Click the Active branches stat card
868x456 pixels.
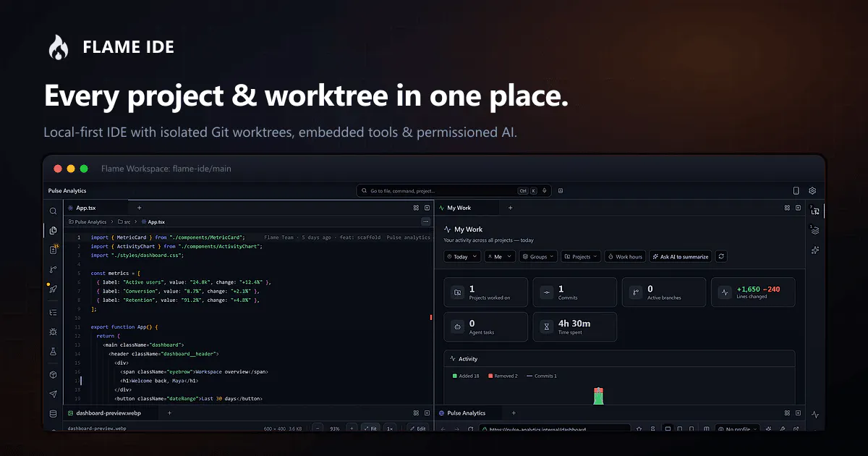[664, 292]
